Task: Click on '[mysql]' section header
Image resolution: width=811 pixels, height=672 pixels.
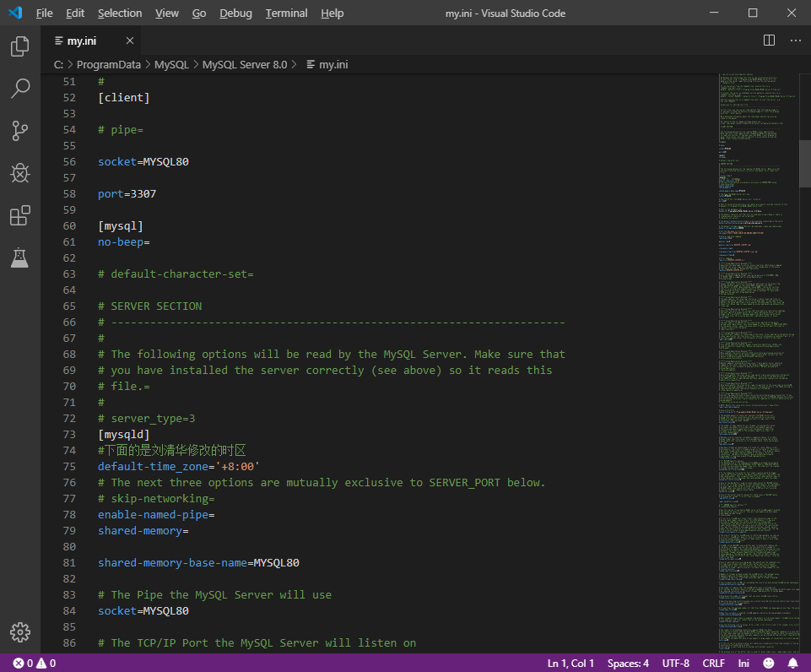Action: click(x=121, y=226)
